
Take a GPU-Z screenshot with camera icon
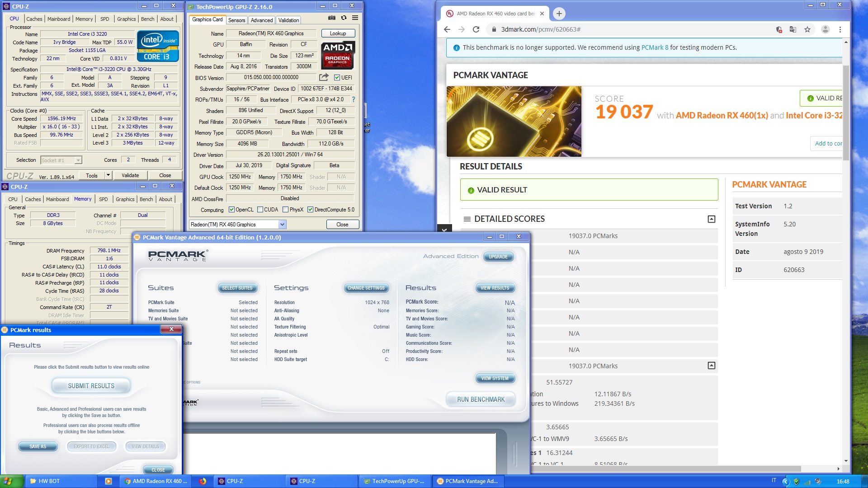pos(331,18)
